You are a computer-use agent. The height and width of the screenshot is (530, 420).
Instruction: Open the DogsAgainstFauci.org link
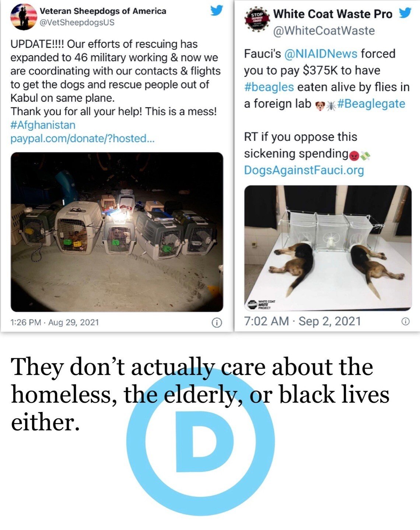coord(304,170)
